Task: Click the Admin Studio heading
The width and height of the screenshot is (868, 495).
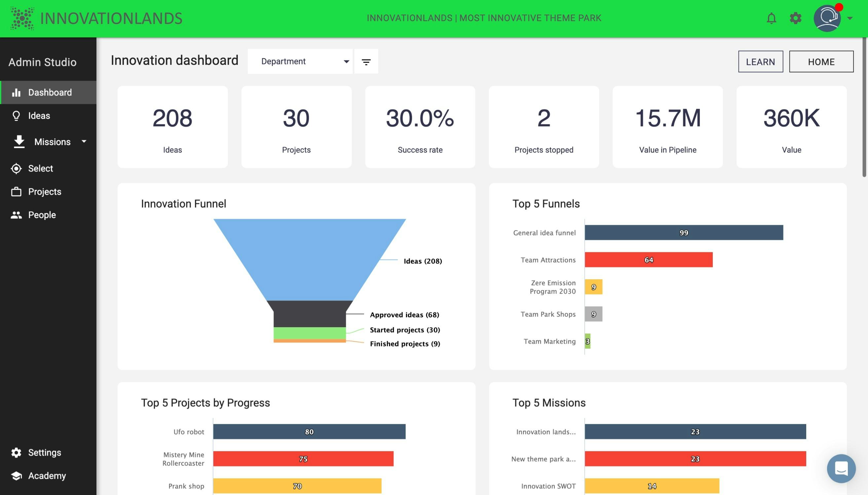Action: [42, 62]
